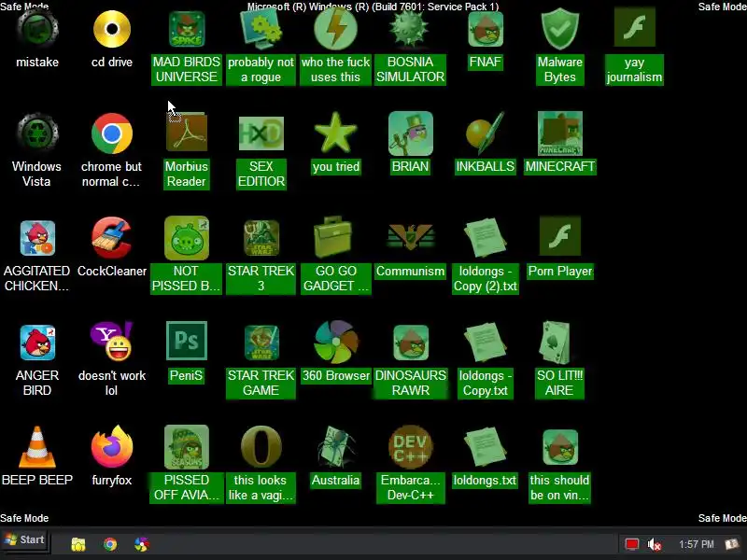Open Porn Player Flash icon

click(x=559, y=237)
